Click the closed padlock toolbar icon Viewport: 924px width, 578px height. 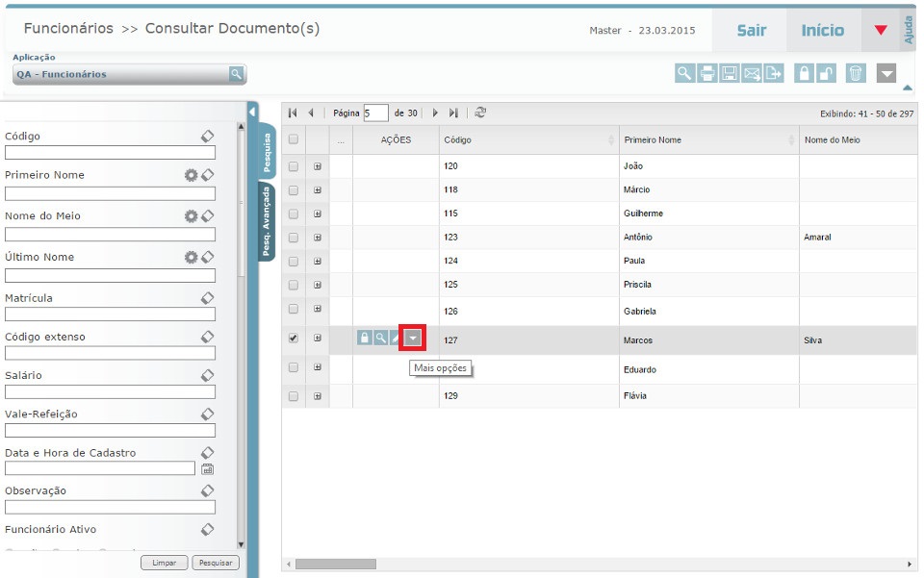804,73
